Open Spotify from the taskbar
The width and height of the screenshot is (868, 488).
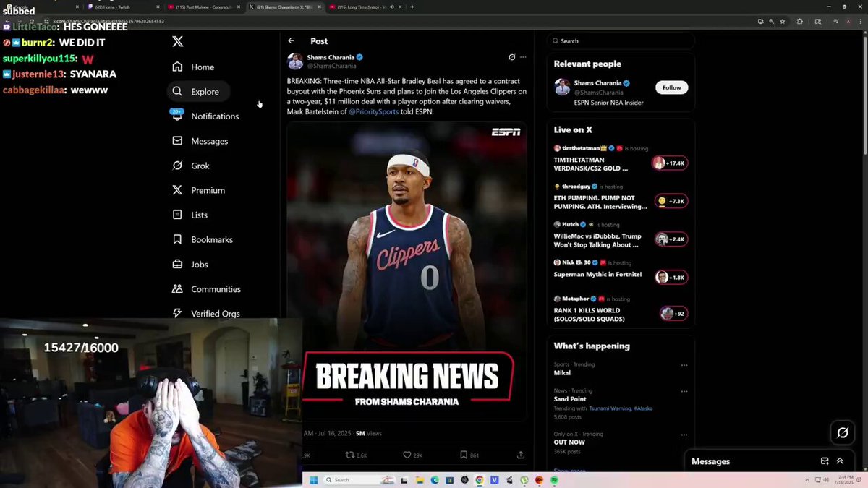click(x=555, y=480)
